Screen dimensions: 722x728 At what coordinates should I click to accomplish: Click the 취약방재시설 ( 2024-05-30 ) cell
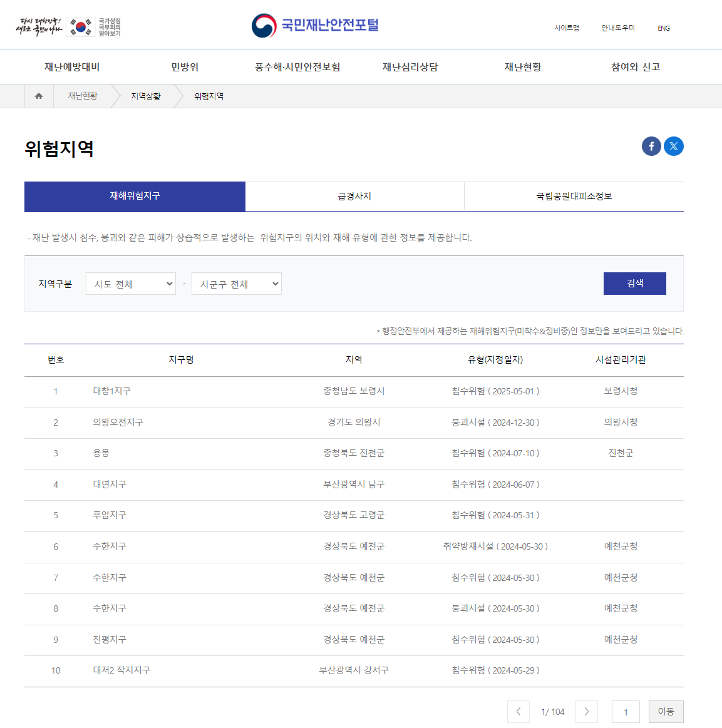tap(495, 546)
